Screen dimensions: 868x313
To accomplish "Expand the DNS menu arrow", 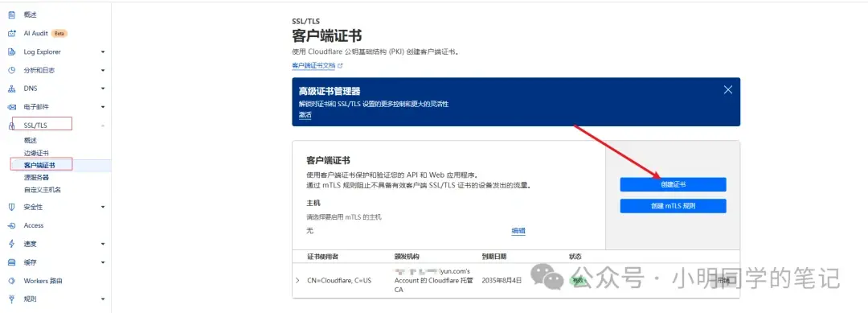I will coord(103,89).
